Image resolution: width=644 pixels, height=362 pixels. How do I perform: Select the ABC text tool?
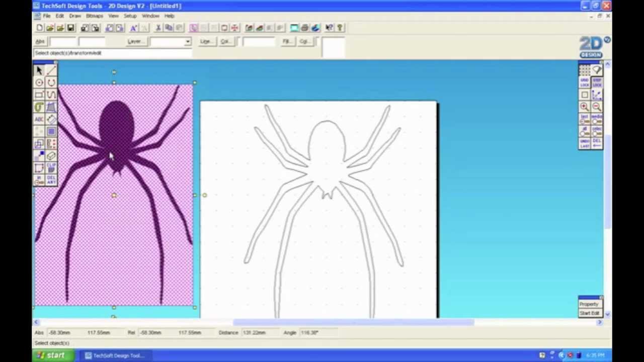(x=39, y=119)
